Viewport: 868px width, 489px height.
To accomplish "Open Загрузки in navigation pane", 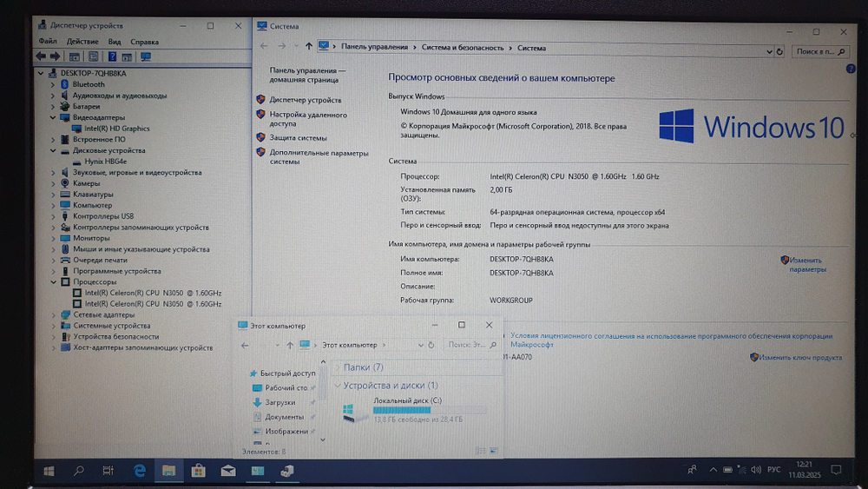I will tap(279, 403).
